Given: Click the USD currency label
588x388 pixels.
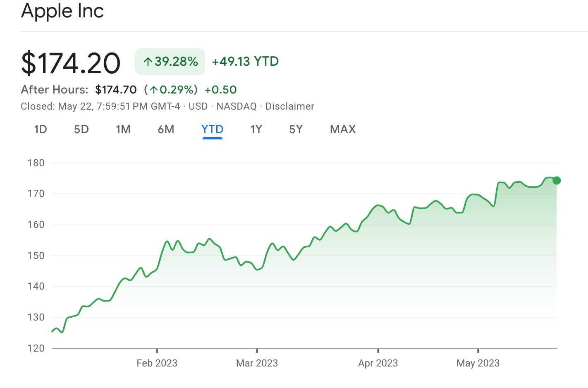Looking at the screenshot, I should (198, 106).
